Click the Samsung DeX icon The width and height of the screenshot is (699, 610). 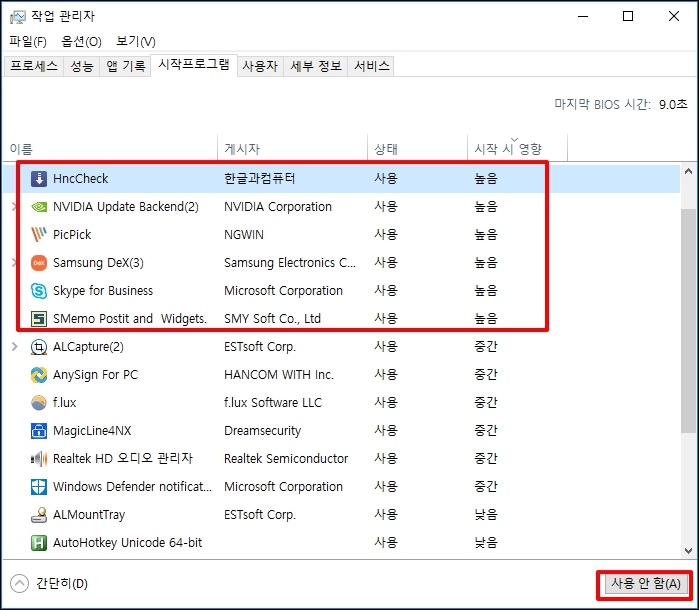(x=39, y=263)
